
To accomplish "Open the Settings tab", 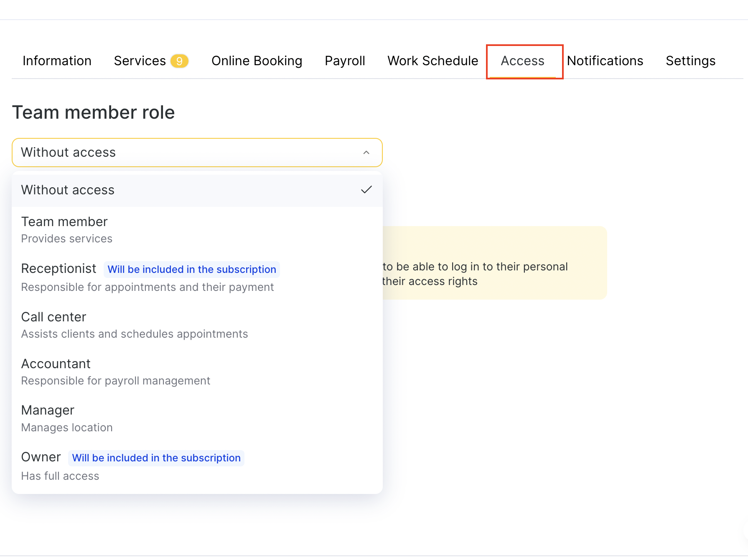I will [690, 61].
